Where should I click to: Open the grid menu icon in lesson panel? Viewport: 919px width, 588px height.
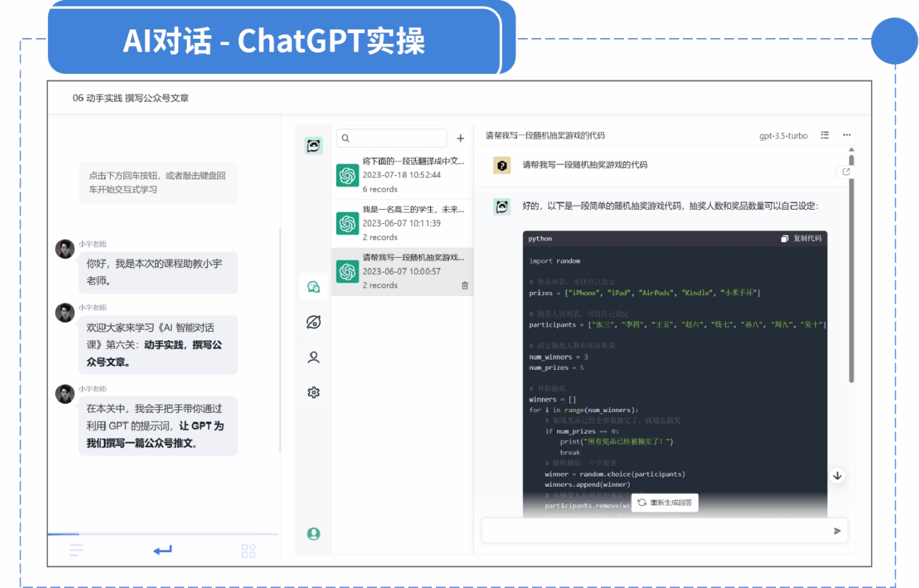tap(248, 551)
